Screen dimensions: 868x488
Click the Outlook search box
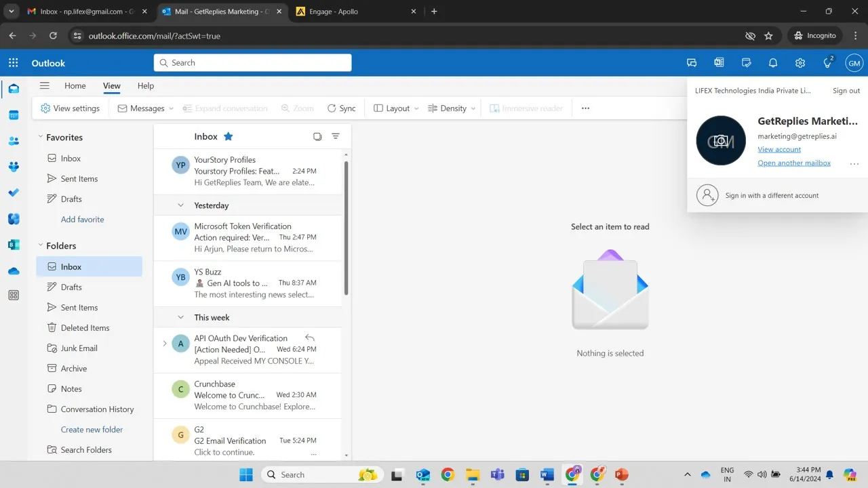click(252, 63)
